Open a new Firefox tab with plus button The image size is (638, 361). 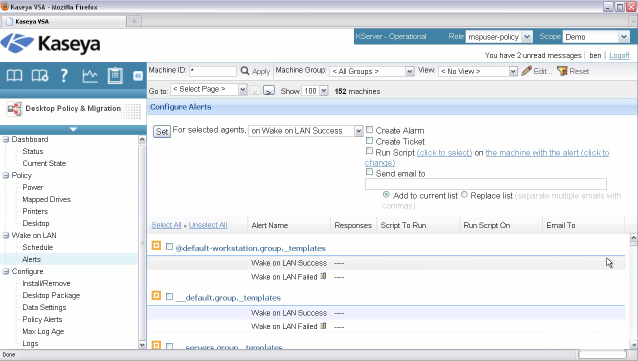[134, 21]
